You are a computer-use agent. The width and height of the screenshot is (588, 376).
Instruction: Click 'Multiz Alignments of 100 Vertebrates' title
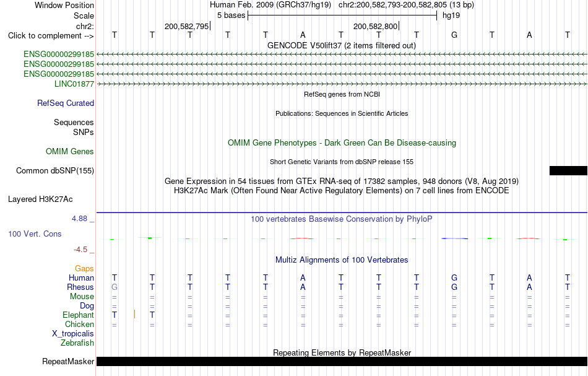coord(342,260)
